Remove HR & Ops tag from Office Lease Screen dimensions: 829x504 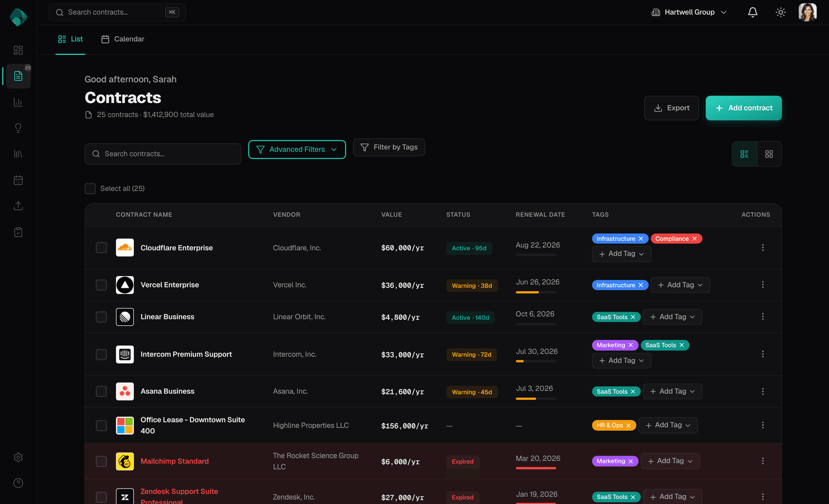tap(628, 426)
